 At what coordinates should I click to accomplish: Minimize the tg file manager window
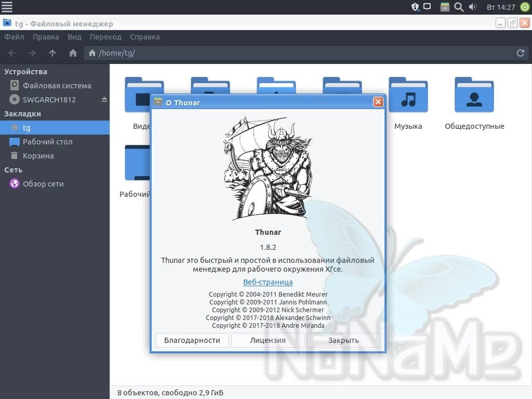500,23
